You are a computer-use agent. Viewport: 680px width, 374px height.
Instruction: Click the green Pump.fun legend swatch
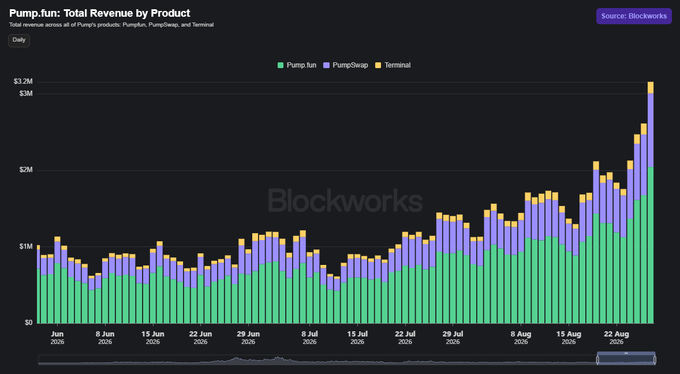(281, 66)
